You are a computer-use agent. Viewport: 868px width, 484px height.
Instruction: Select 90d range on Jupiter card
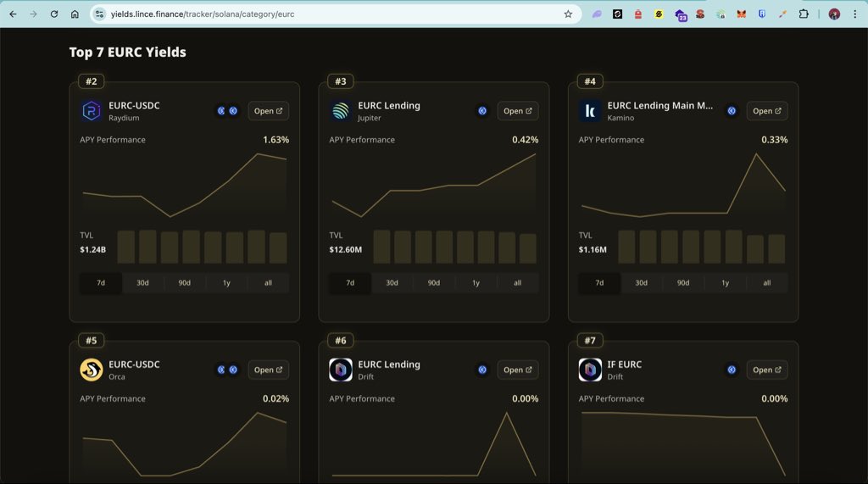tap(434, 283)
